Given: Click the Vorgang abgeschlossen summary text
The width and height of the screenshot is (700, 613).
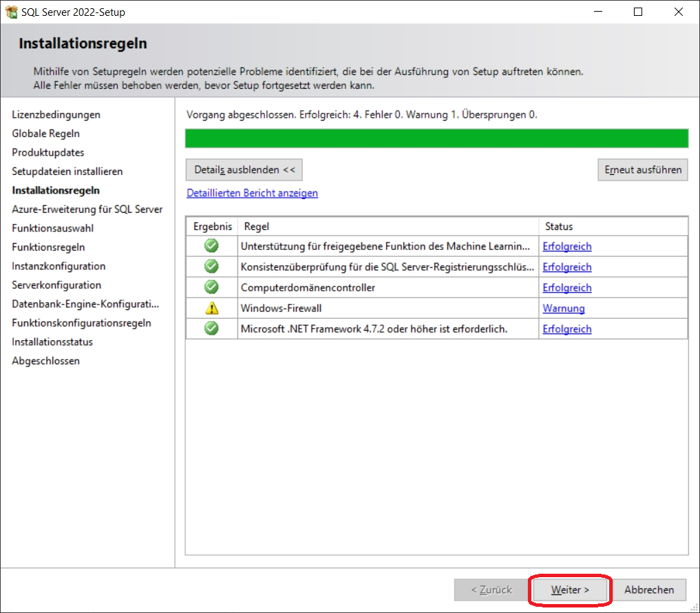Looking at the screenshot, I should [362, 114].
